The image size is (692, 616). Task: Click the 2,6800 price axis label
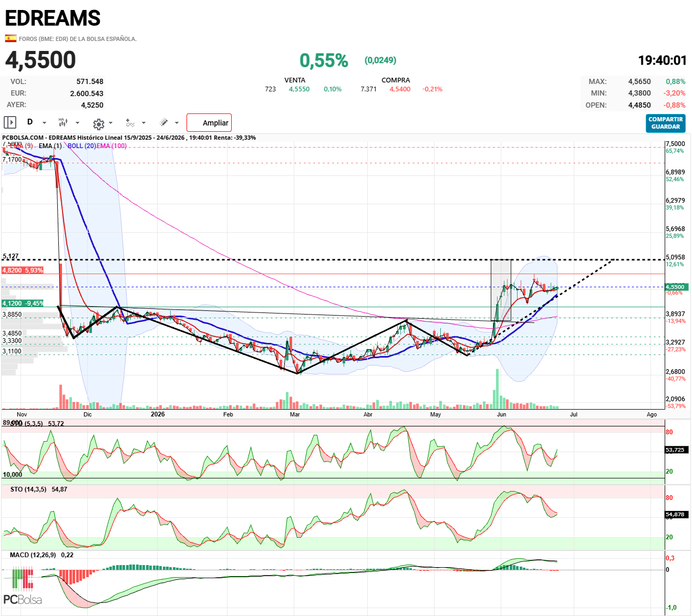coord(675,372)
